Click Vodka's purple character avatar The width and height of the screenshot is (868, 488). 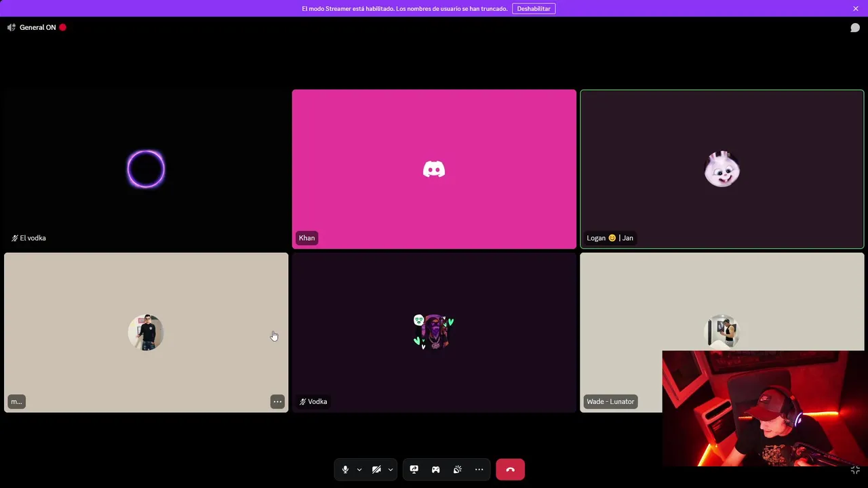click(434, 333)
